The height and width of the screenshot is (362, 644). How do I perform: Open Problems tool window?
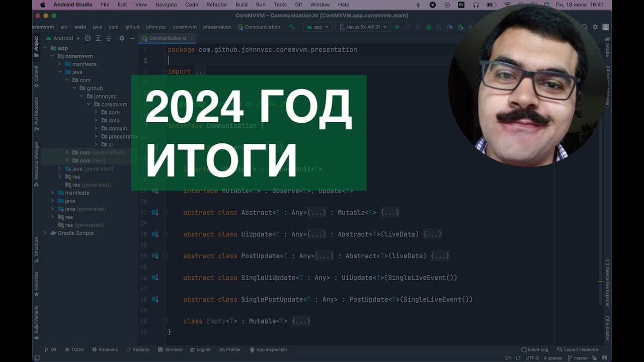[104, 350]
